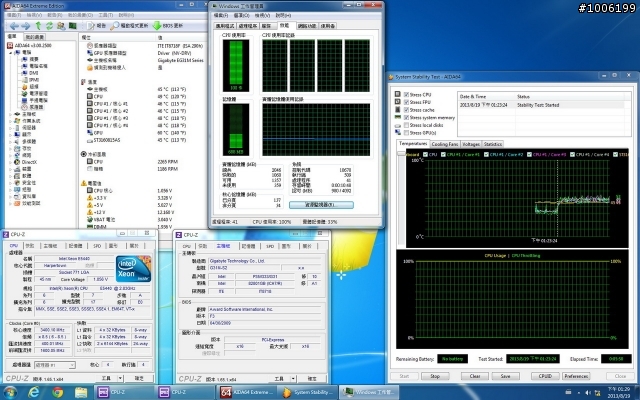
Task: Click the users icon in AIDA64 toolbar
Action: (x=61, y=26)
